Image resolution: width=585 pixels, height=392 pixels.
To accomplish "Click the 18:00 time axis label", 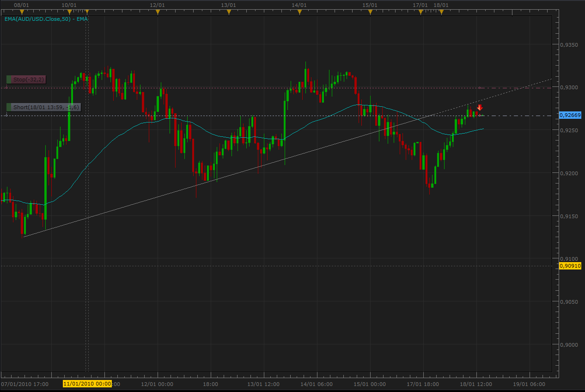I will coord(211,384).
